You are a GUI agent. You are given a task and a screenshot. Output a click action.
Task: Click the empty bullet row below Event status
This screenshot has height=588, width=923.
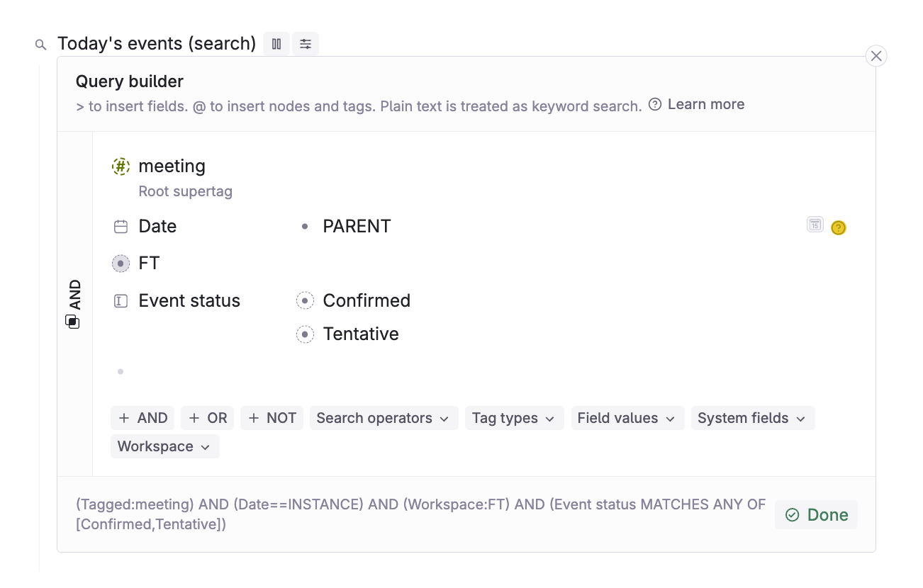pyautogui.click(x=121, y=371)
